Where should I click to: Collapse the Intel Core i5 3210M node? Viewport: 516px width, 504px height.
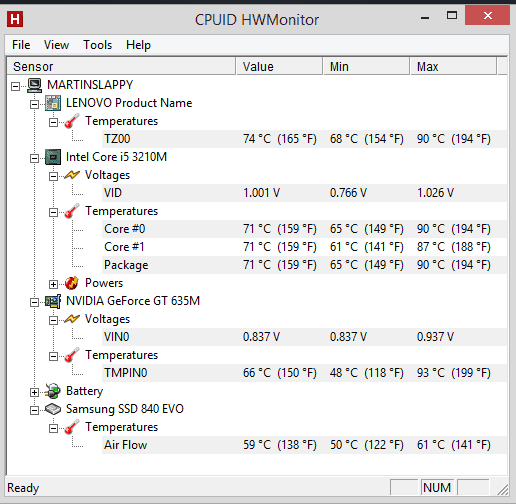[x=34, y=158]
